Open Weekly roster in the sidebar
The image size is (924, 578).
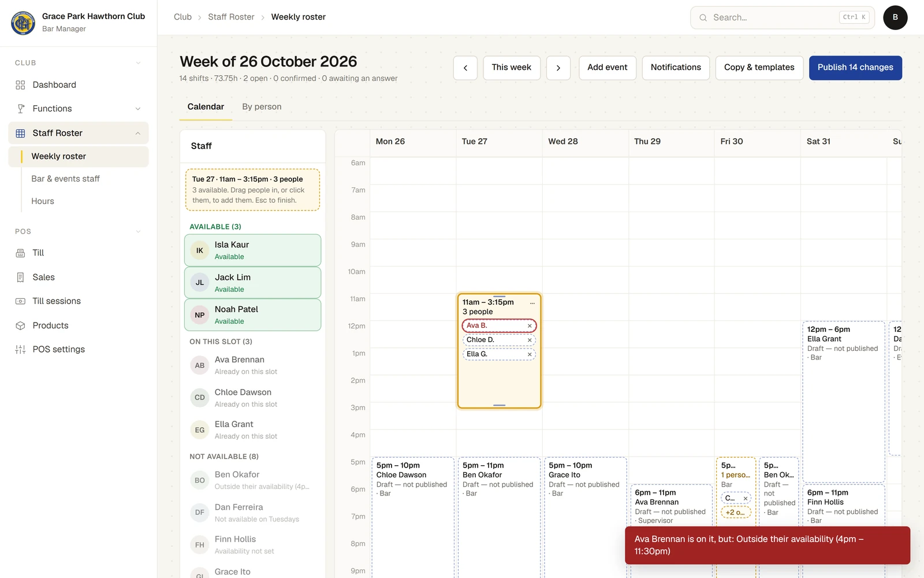click(79, 157)
